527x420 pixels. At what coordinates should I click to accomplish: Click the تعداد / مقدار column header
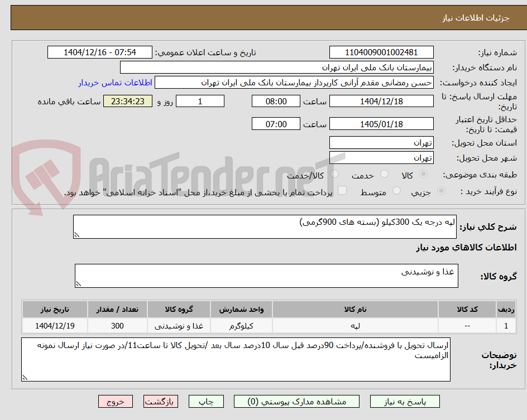[117, 309]
